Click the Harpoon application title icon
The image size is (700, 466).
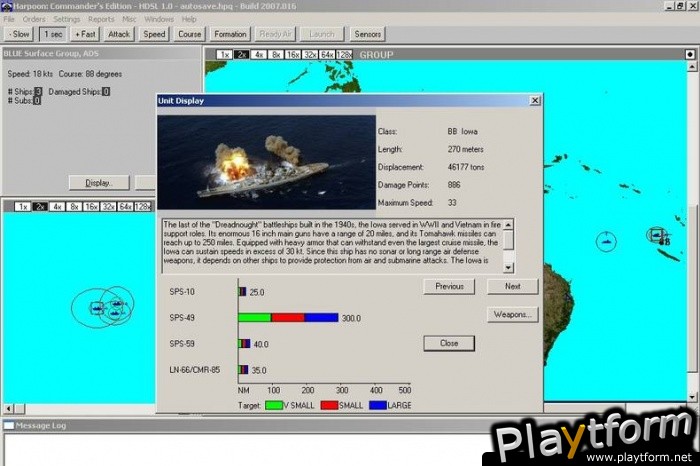[x=6, y=6]
